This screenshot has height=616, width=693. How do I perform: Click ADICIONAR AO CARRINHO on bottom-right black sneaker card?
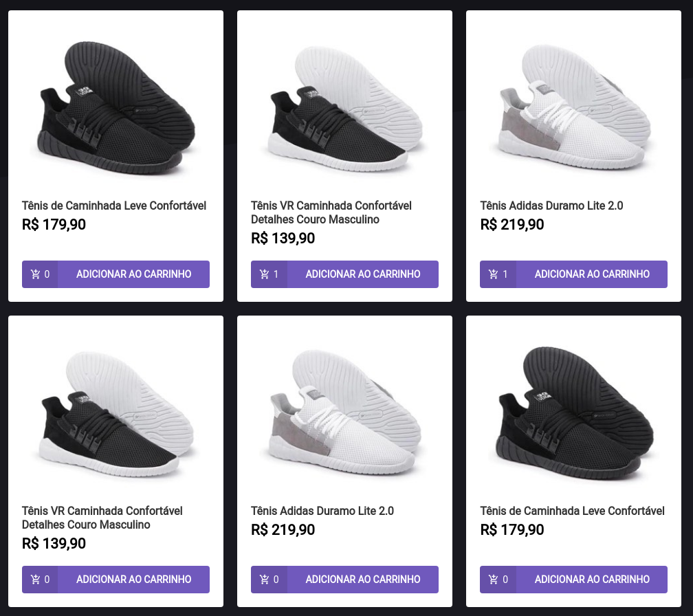pos(591,579)
